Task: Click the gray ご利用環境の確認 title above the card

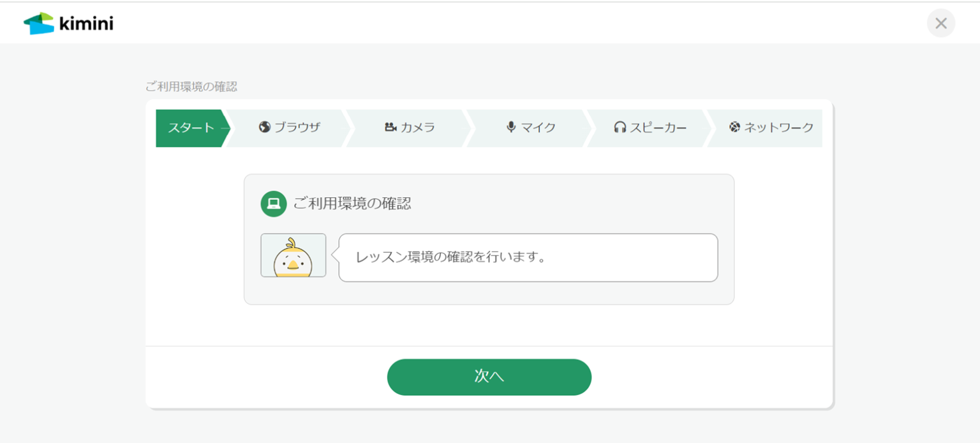Action: pos(191,87)
